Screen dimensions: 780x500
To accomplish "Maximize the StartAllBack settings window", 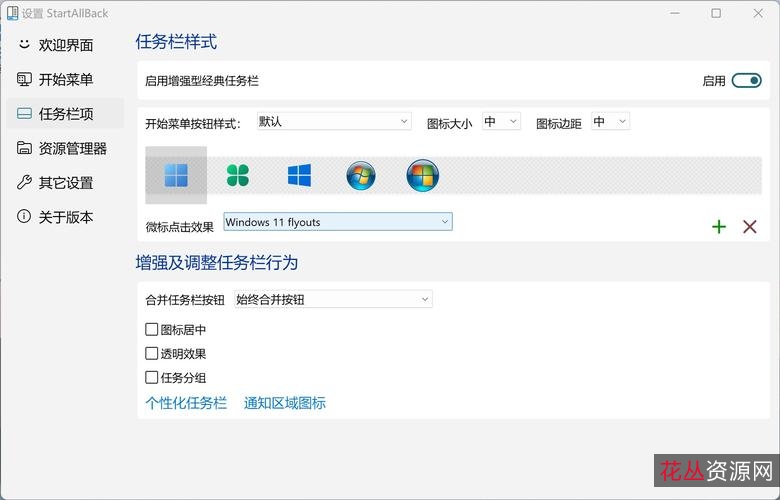I will pyautogui.click(x=716, y=13).
